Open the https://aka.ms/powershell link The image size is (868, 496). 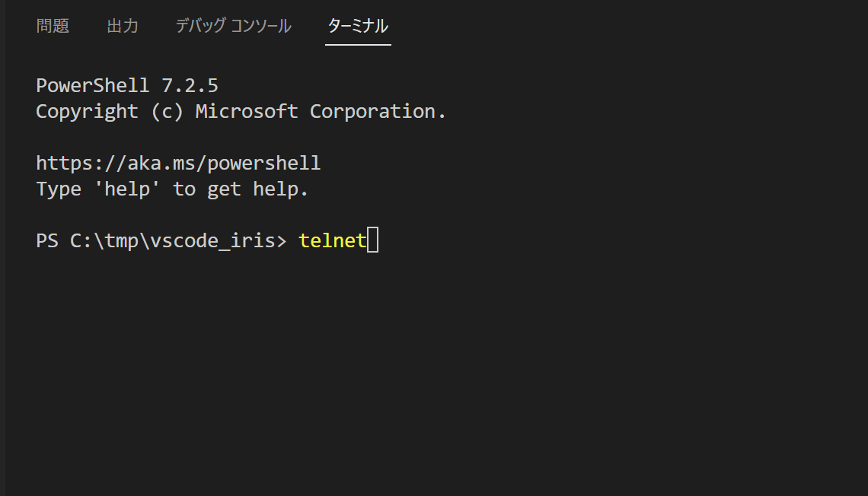tap(178, 163)
